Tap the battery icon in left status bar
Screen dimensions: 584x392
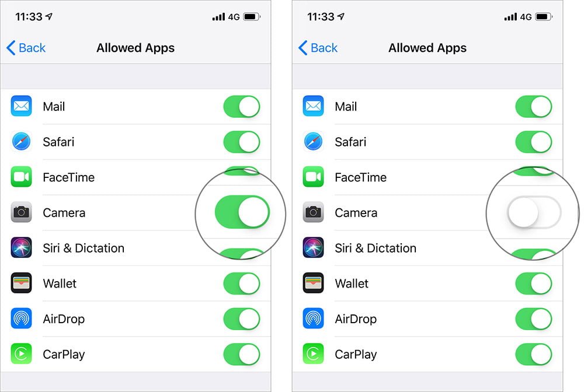(252, 17)
